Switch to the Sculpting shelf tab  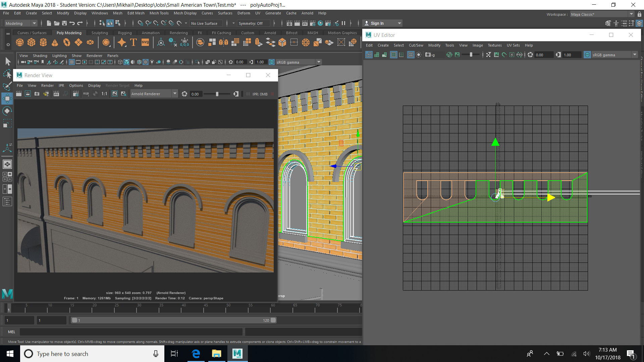[x=100, y=33]
